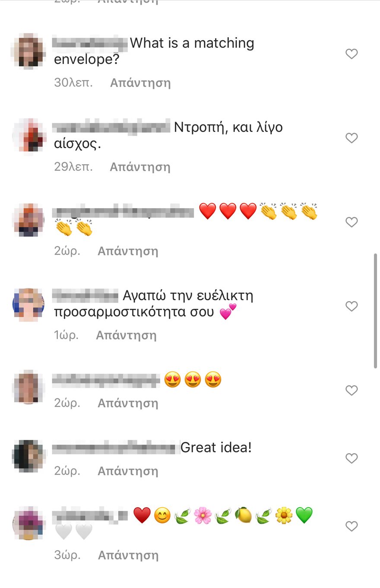The image size is (380, 588).
Task: Reply to the clapping hands comment
Action: point(128,251)
